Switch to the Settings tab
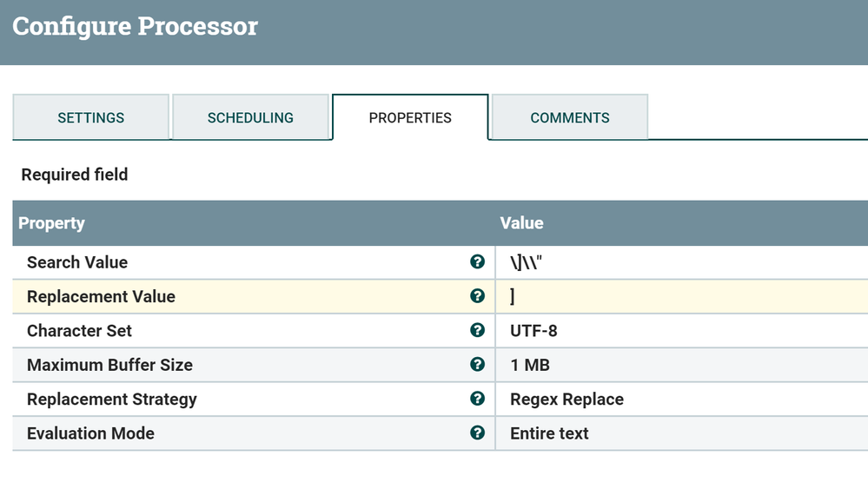Image resolution: width=868 pixels, height=489 pixels. click(x=90, y=117)
